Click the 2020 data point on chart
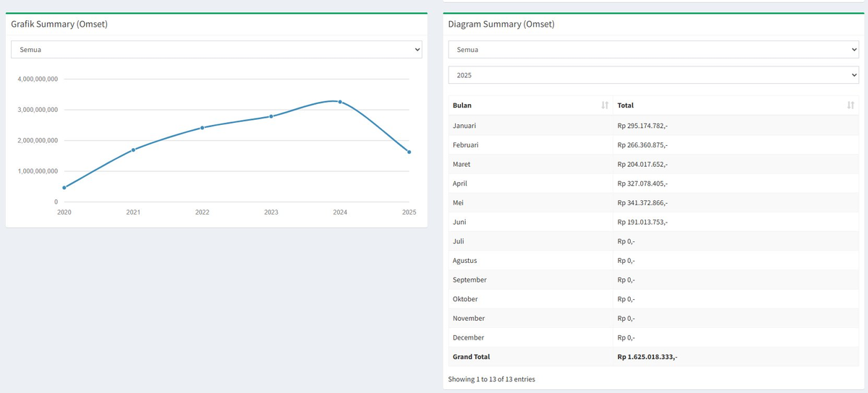The width and height of the screenshot is (868, 393). (64, 188)
